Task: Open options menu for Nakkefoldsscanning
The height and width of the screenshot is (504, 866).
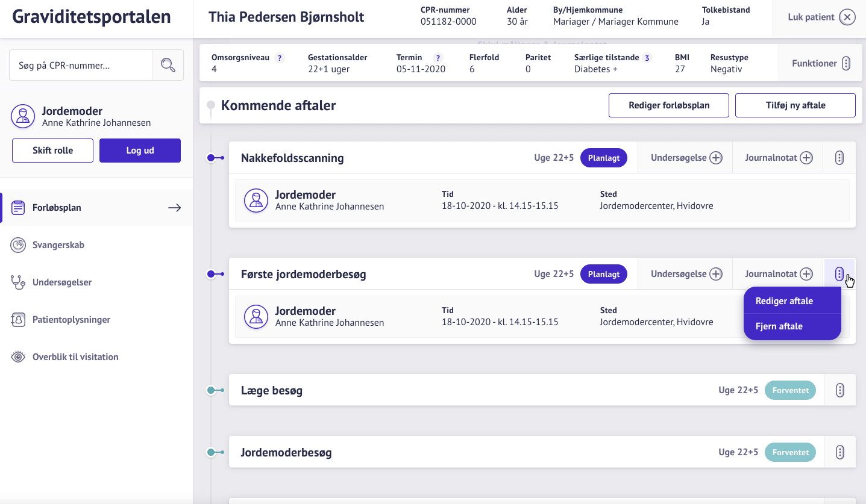Action: [x=839, y=158]
